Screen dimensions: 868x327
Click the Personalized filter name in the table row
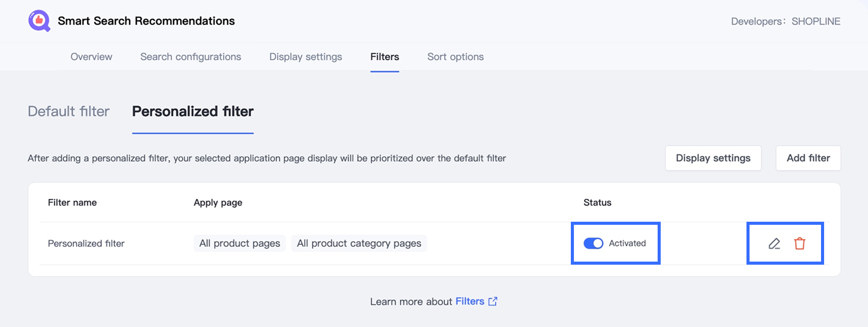(x=86, y=244)
